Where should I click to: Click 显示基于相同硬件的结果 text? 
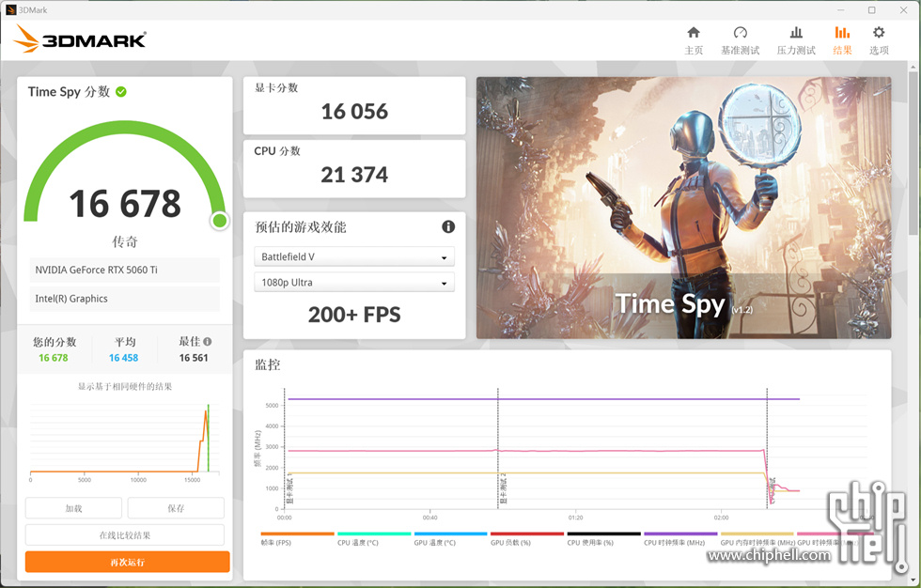(124, 387)
